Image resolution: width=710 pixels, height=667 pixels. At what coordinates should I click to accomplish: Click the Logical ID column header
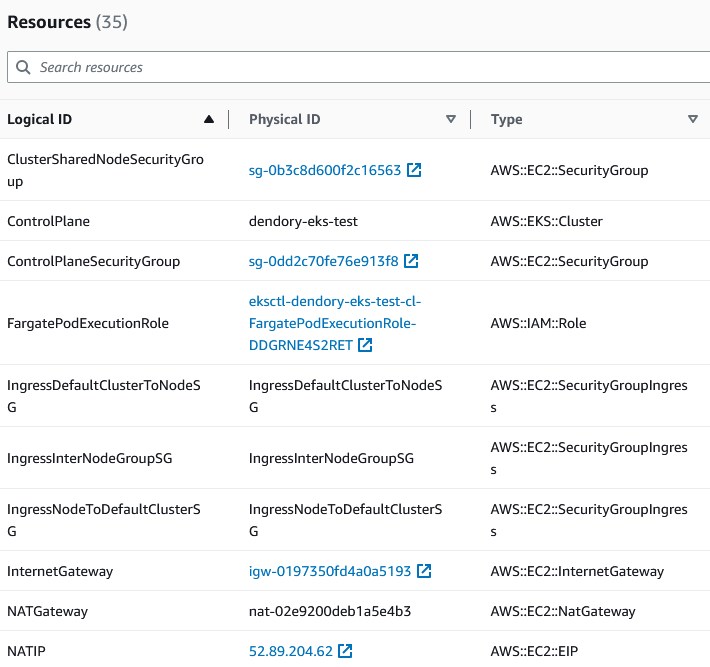pos(40,119)
